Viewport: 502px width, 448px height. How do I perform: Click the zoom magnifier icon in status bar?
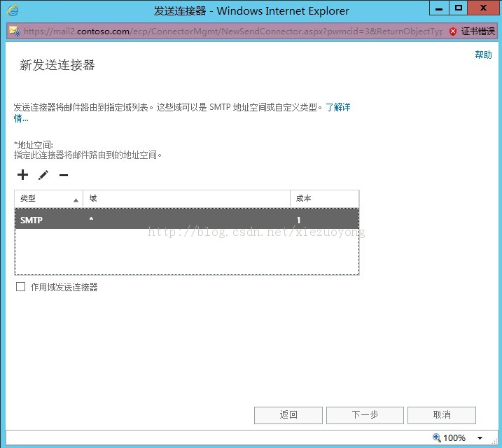coord(437,437)
